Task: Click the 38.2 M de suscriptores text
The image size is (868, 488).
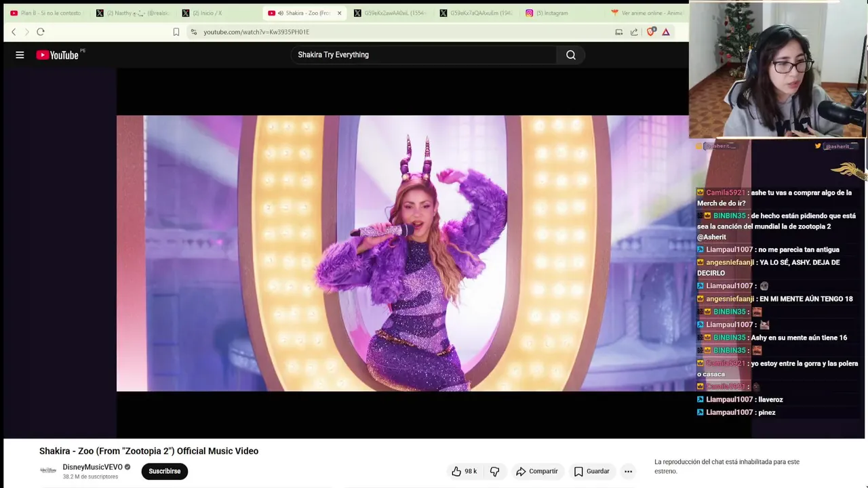Action: click(90, 477)
